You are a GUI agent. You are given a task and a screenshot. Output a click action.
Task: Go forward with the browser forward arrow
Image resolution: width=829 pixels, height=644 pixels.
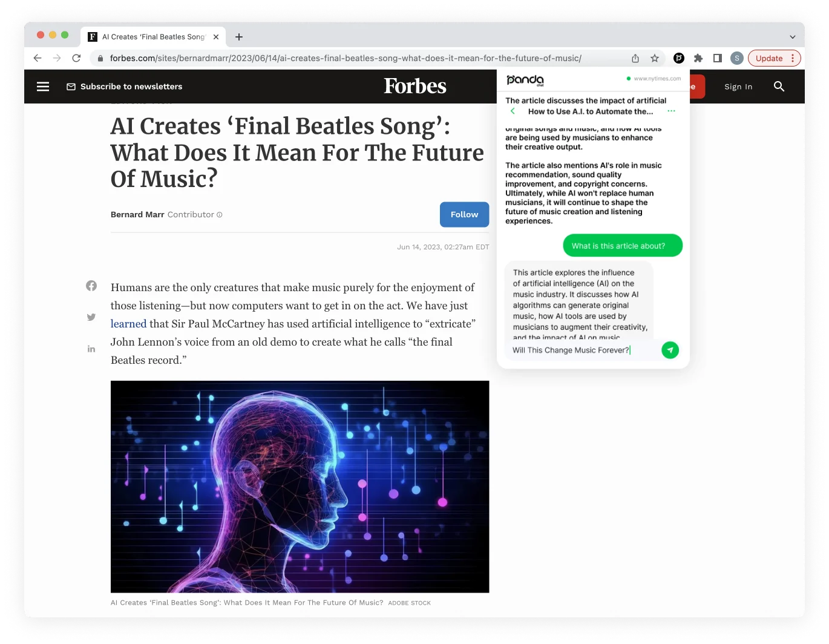(x=57, y=58)
